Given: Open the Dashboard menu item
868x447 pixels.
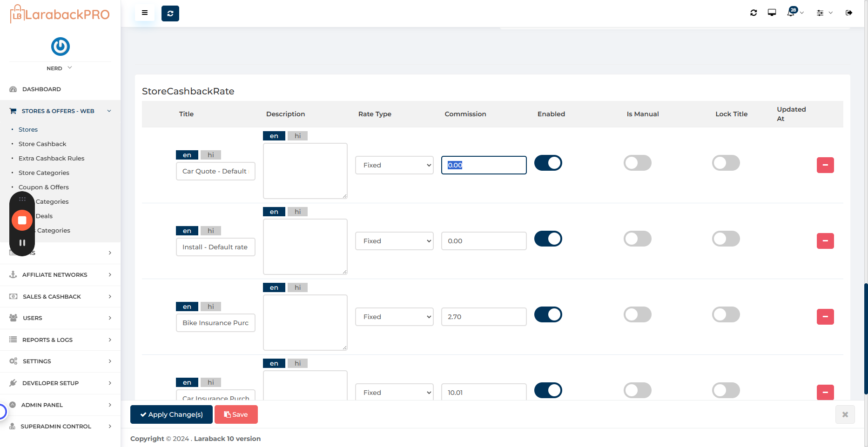Looking at the screenshot, I should tap(61, 89).
